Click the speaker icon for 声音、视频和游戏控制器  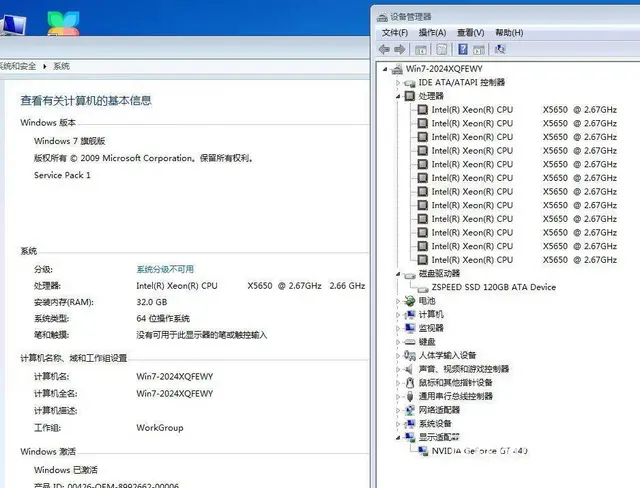[409, 369]
